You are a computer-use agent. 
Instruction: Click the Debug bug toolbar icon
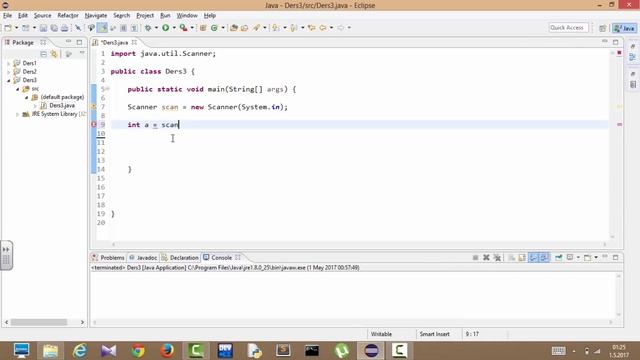148,28
